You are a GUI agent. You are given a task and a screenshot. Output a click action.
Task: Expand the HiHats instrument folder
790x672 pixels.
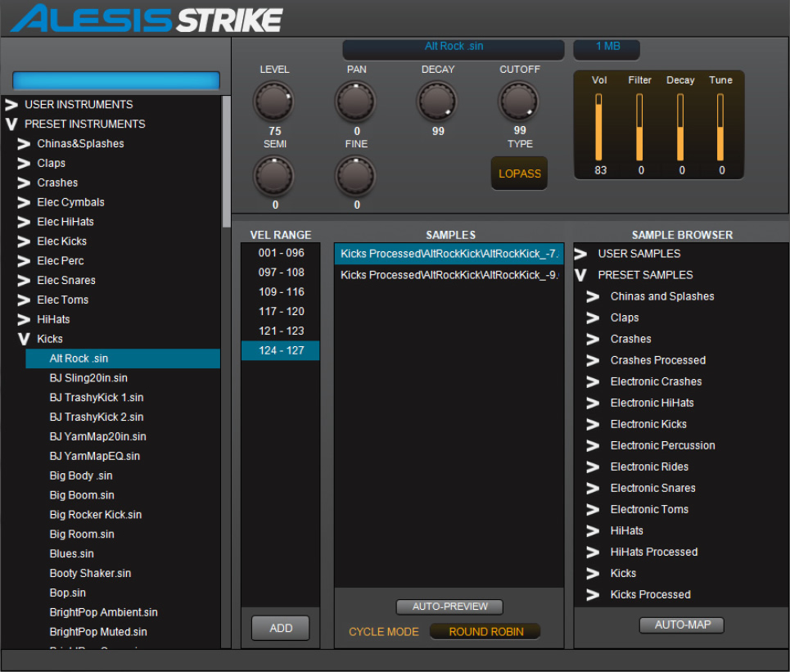[x=24, y=319]
